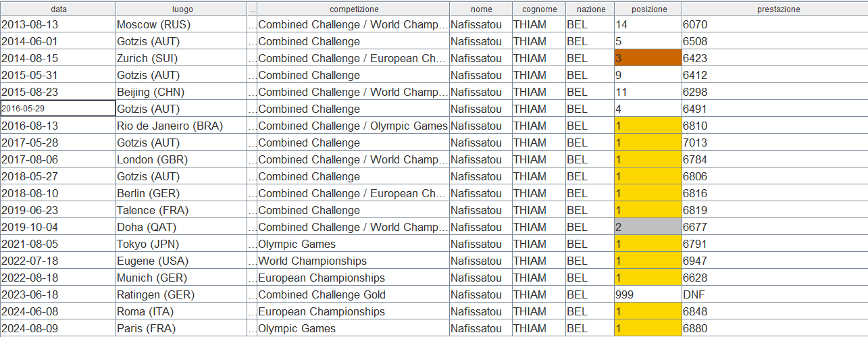This screenshot has height=337, width=868.
Task: Expand the narrow ellipsis column header
Action: (x=253, y=9)
